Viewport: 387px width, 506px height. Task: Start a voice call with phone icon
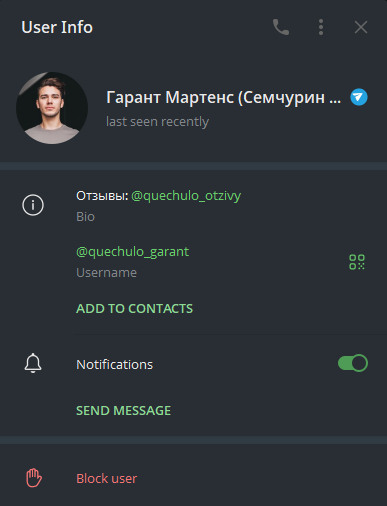(281, 27)
